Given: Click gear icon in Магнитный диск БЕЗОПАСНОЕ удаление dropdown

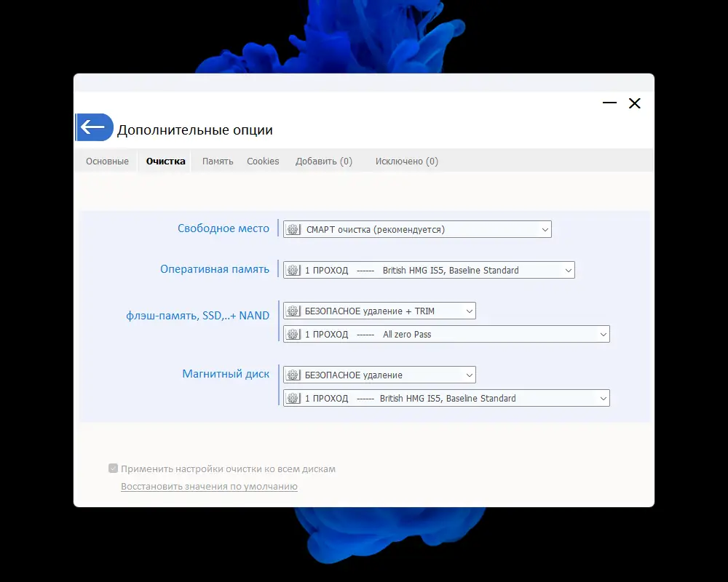Looking at the screenshot, I should coord(293,375).
